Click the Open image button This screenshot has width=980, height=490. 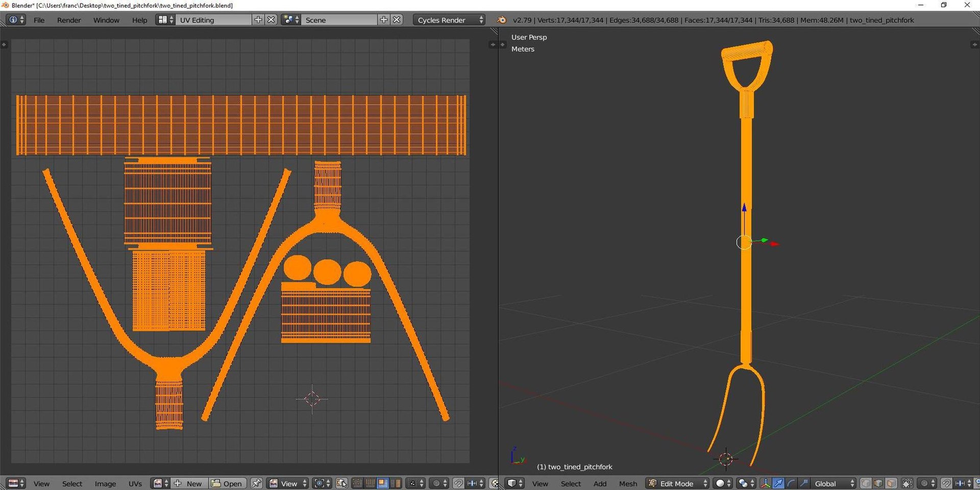click(x=227, y=483)
